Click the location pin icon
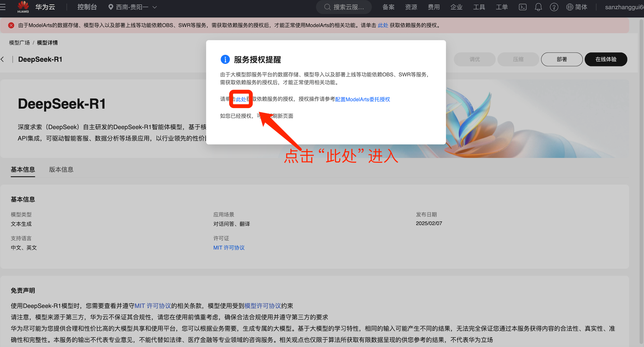The image size is (644, 347). 111,7
